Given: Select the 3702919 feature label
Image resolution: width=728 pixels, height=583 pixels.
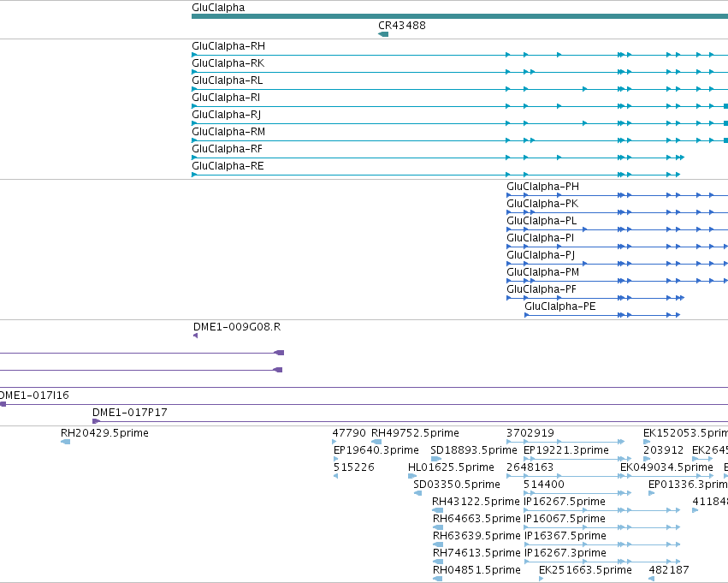Looking at the screenshot, I should pos(530,433).
